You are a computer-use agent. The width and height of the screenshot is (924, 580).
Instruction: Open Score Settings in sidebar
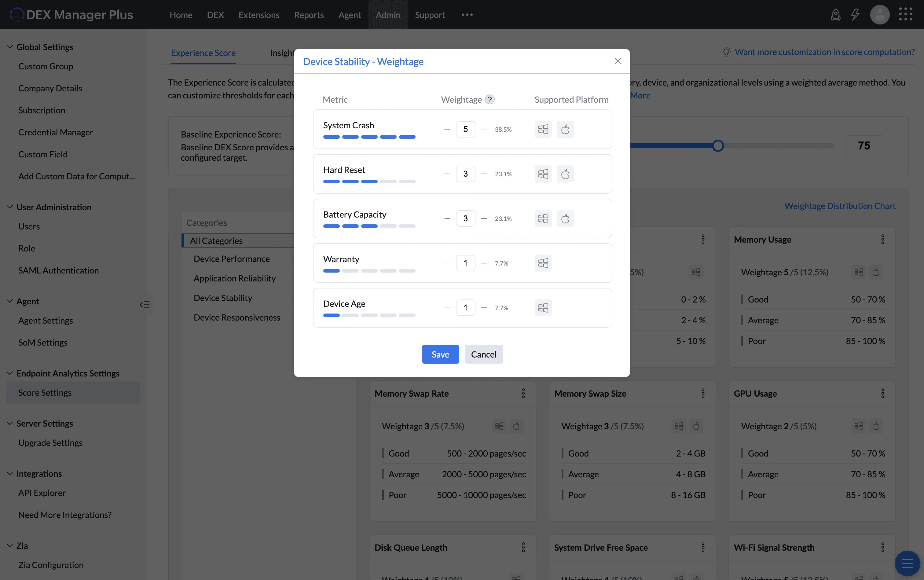[73, 392]
